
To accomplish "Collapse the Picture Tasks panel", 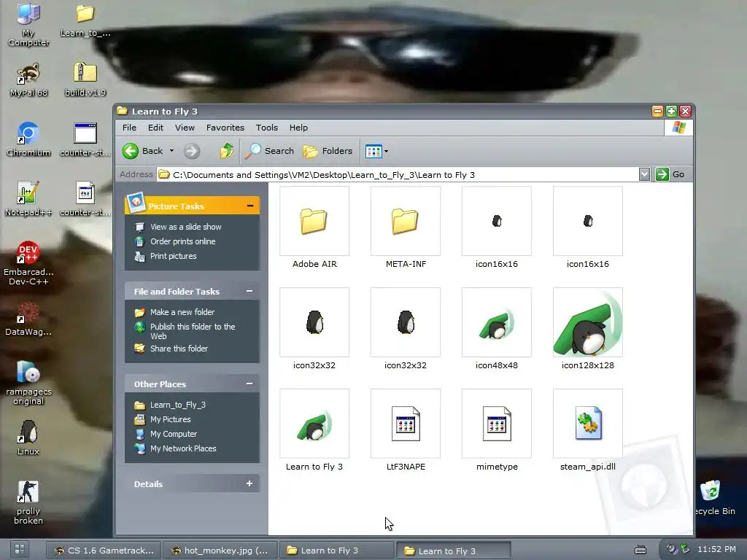I will coord(249,206).
